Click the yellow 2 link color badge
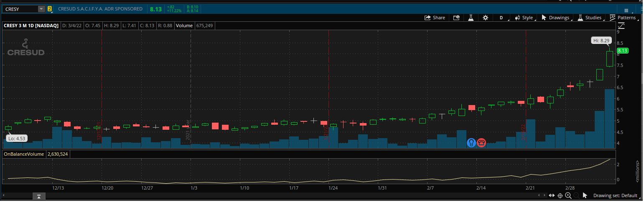Screen dimensions: 644x203 click(x=50, y=9)
